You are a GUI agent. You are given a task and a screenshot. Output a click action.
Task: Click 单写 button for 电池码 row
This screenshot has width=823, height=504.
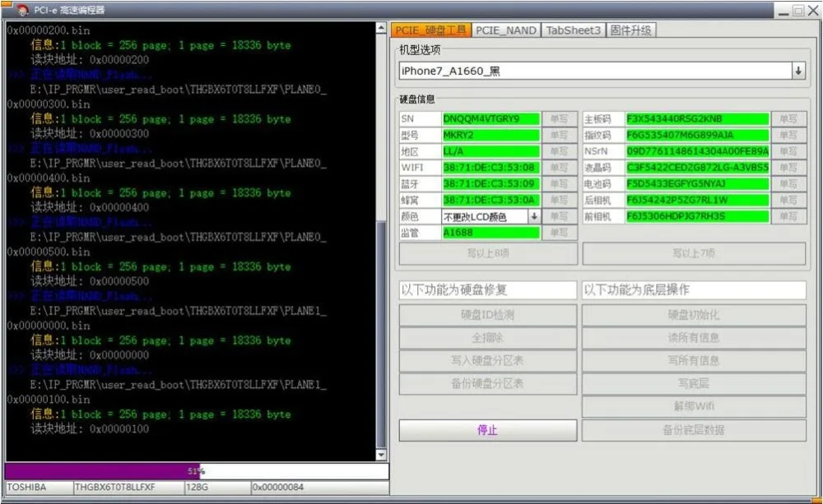point(788,183)
